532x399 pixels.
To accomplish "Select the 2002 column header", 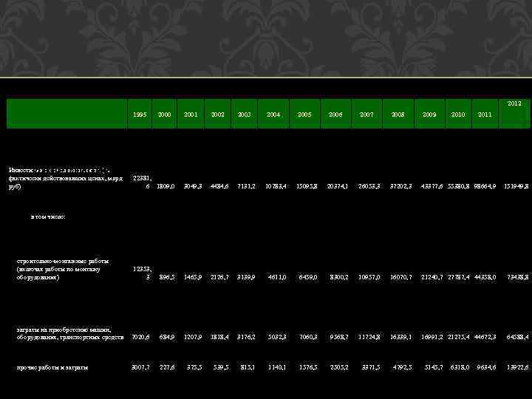I will pyautogui.click(x=217, y=115).
